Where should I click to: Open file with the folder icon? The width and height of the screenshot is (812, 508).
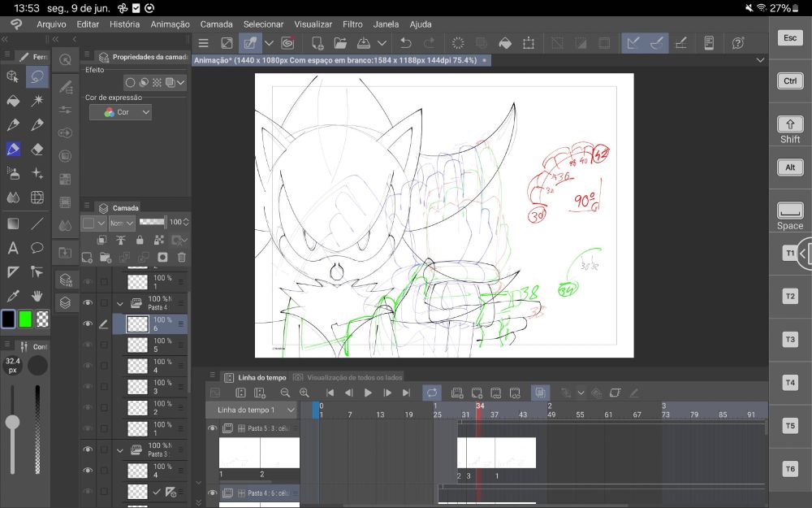340,43
